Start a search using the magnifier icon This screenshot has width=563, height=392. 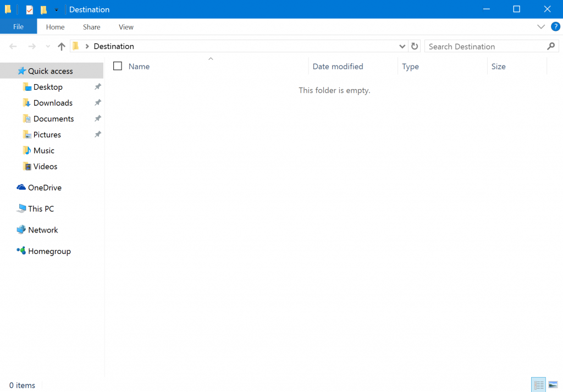[x=551, y=46]
